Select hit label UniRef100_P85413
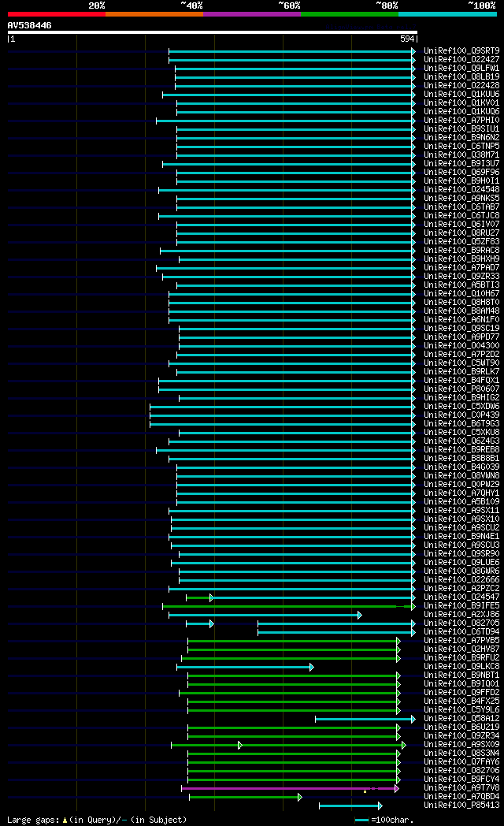The image size is (504, 826). coord(462,806)
